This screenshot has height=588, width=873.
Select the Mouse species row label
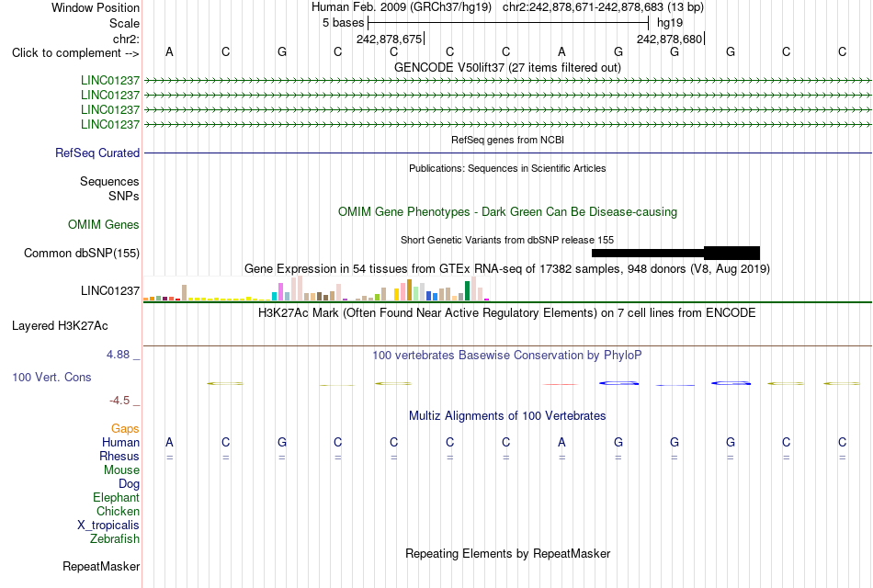pyautogui.click(x=121, y=470)
